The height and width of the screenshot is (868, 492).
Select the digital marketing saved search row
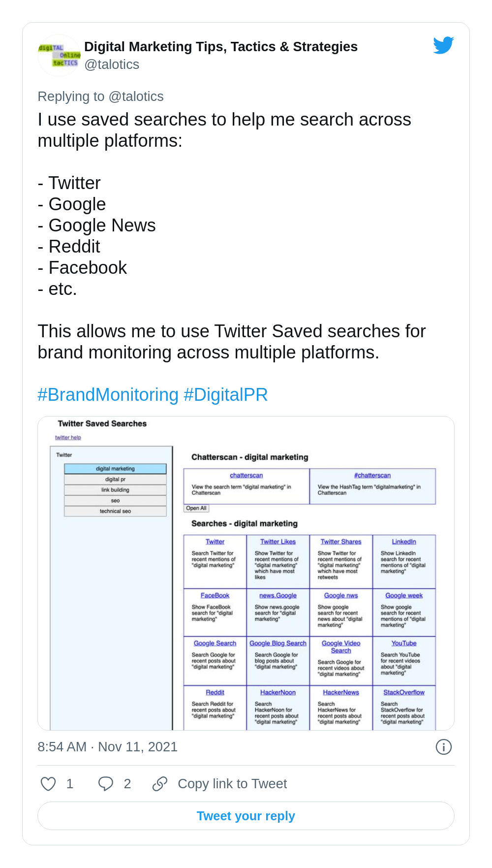pos(115,469)
